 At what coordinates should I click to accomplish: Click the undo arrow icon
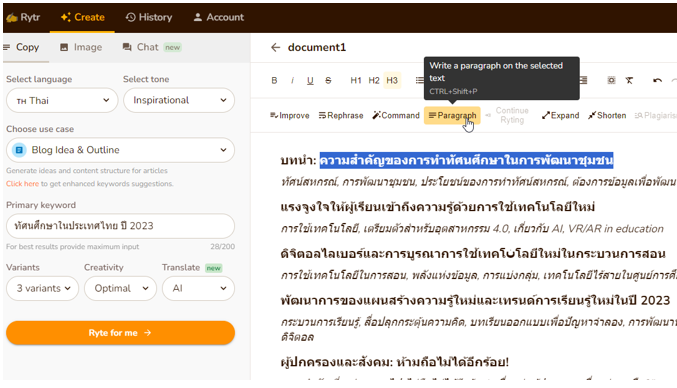click(x=657, y=80)
